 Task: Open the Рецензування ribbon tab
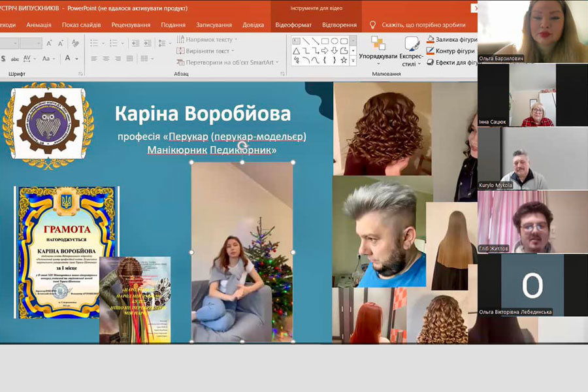pos(131,25)
